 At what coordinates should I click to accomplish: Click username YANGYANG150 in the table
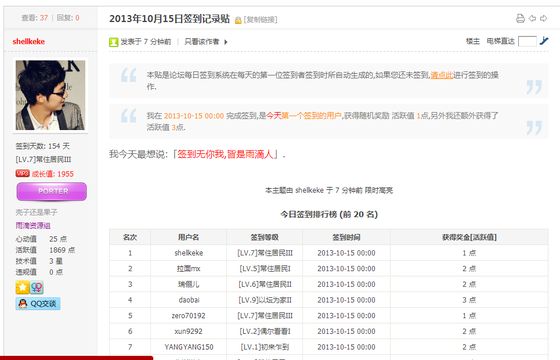coord(189,347)
